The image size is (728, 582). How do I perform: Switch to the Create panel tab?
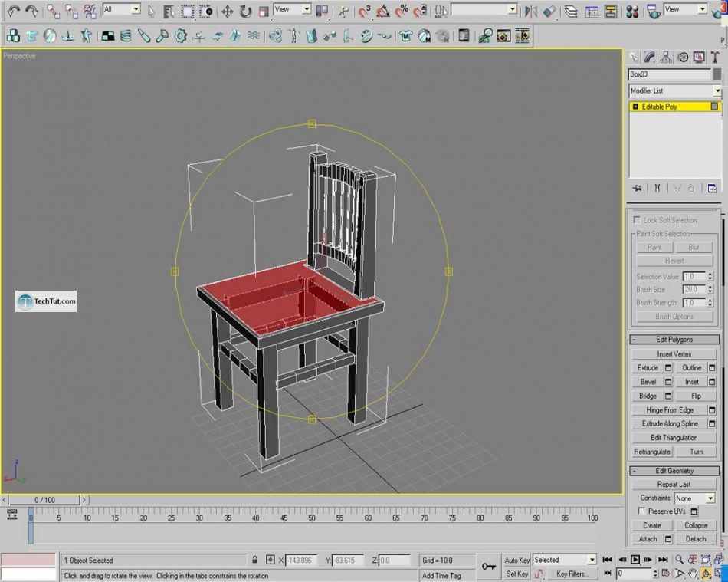(633, 58)
